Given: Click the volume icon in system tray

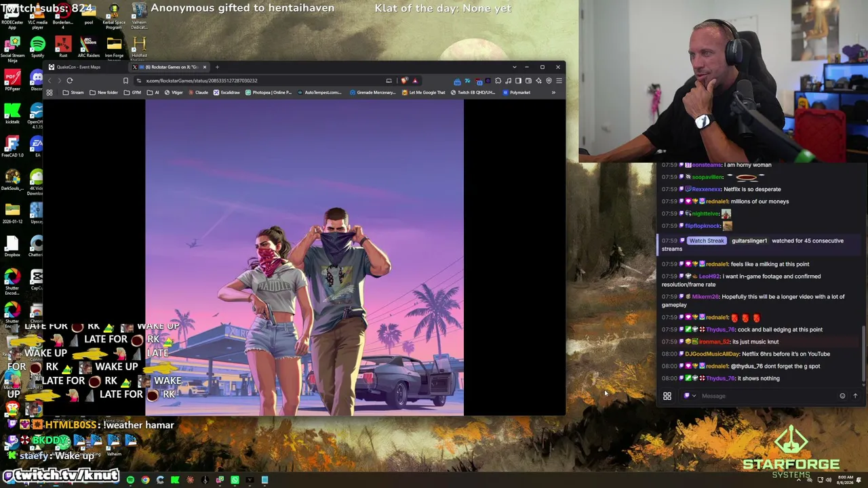Looking at the screenshot, I should click(x=828, y=480).
